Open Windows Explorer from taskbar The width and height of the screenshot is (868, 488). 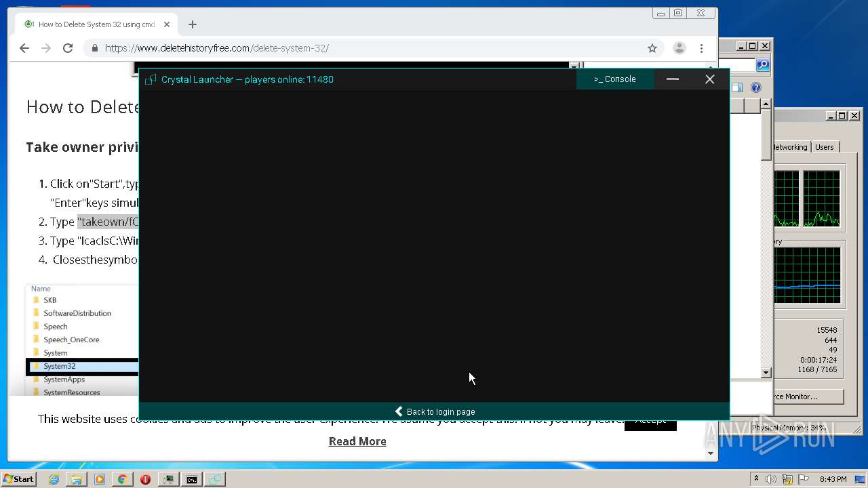(x=77, y=479)
